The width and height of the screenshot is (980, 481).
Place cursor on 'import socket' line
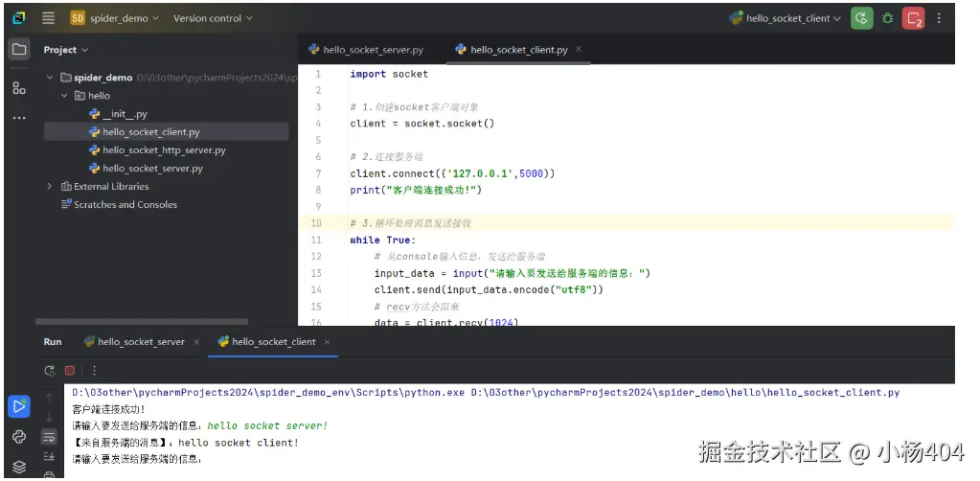(389, 74)
